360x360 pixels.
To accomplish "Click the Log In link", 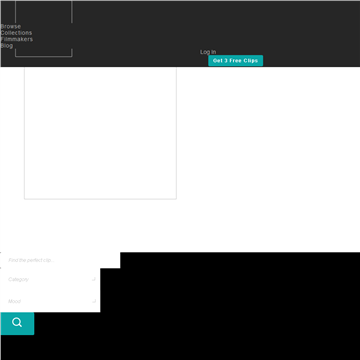I will (x=208, y=52).
